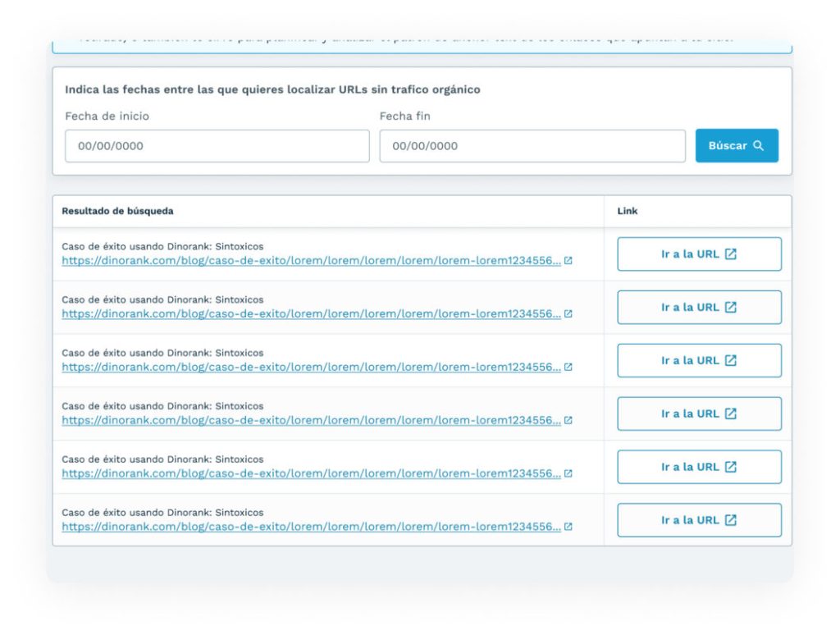Open external link icon beside fourth result URL
The height and width of the screenshot is (635, 840).
pyautogui.click(x=568, y=421)
